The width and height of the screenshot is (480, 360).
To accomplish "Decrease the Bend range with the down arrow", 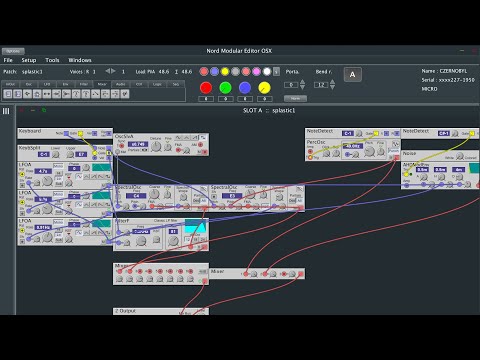I will 332,87.
